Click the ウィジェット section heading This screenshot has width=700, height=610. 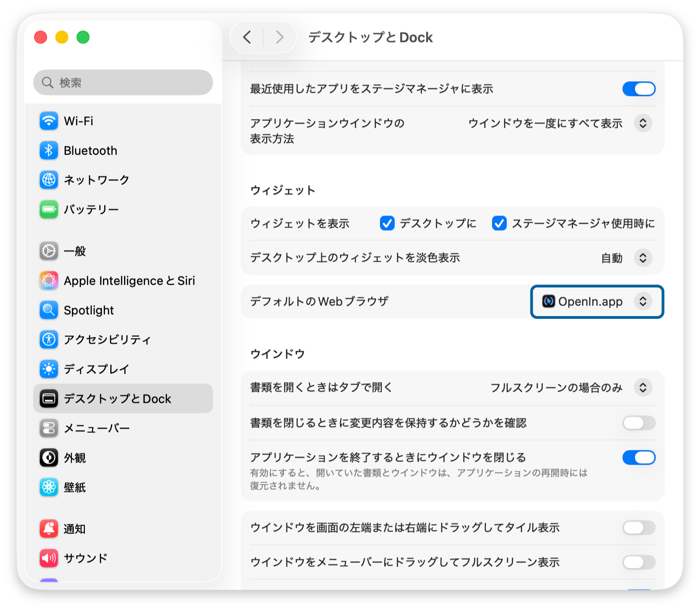click(283, 190)
